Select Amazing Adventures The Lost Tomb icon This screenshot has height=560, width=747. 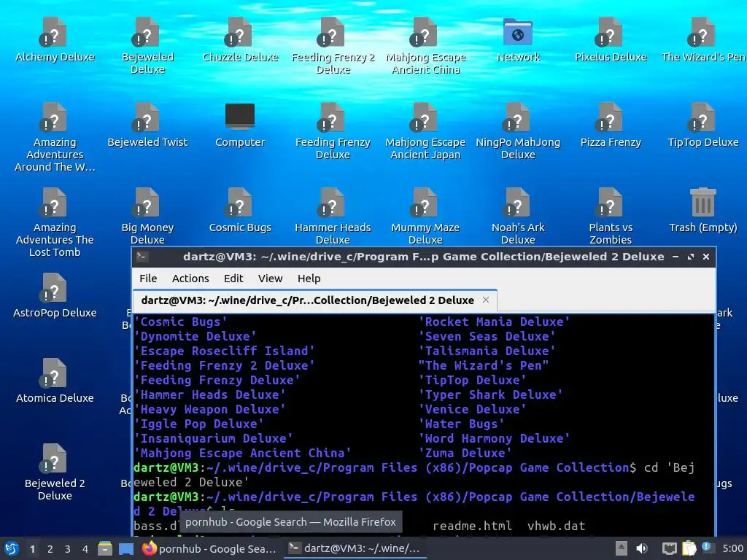[x=55, y=222]
